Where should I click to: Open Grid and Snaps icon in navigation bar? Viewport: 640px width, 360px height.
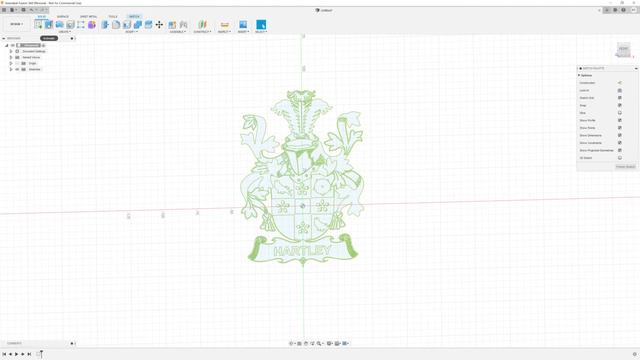[x=338, y=344]
